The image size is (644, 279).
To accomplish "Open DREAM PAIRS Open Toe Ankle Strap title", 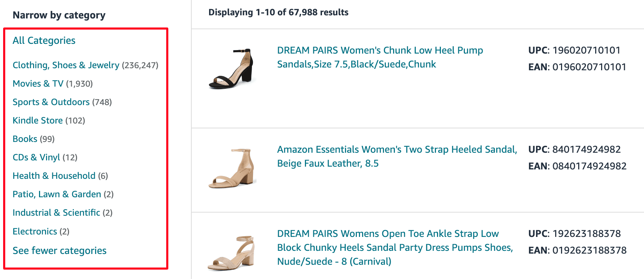I will [395, 248].
